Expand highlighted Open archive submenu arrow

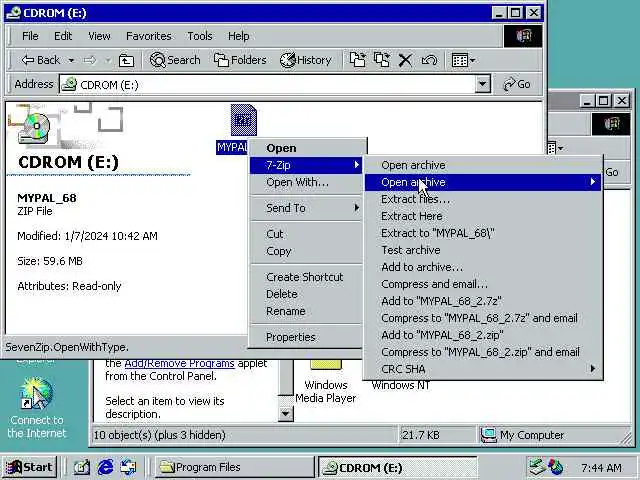593,182
